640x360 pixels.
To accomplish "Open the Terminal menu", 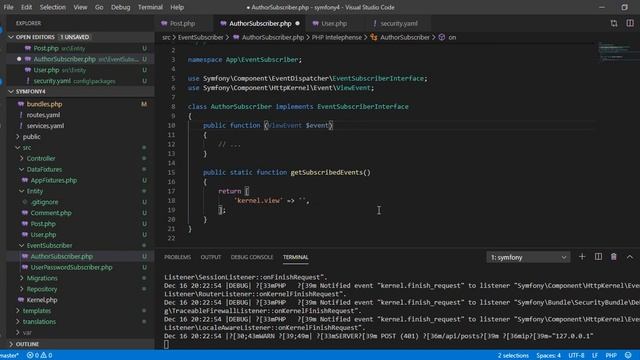I will [x=150, y=7].
